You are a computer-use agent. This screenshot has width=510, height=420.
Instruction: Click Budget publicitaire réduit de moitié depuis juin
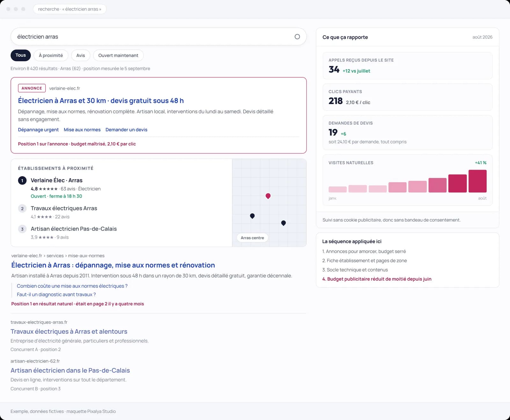(377, 279)
